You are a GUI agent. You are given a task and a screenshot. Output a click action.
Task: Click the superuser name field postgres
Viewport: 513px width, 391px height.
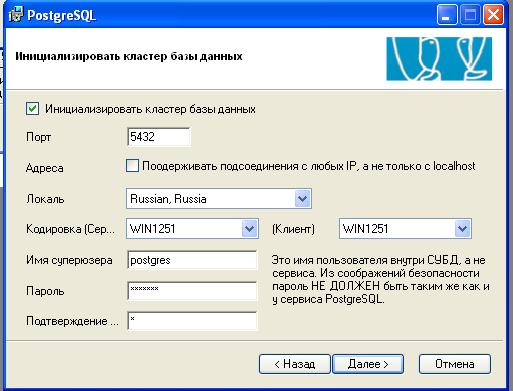[192, 260]
